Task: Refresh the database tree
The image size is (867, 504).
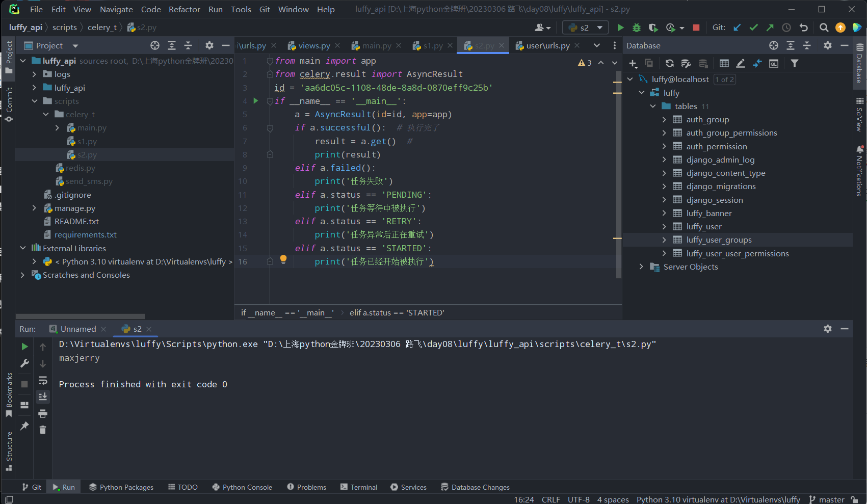Action: (x=670, y=63)
